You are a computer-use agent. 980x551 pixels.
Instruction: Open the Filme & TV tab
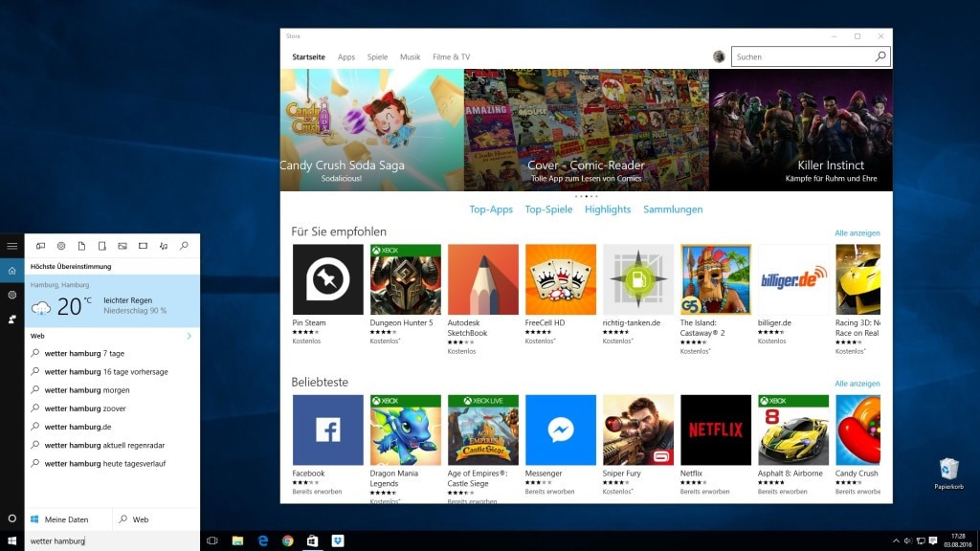(452, 56)
